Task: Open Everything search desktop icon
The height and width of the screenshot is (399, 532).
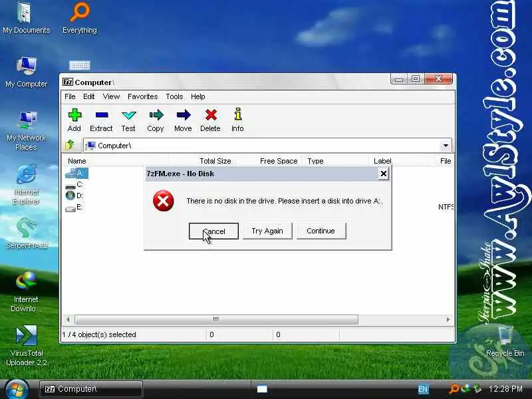Action: click(79, 18)
